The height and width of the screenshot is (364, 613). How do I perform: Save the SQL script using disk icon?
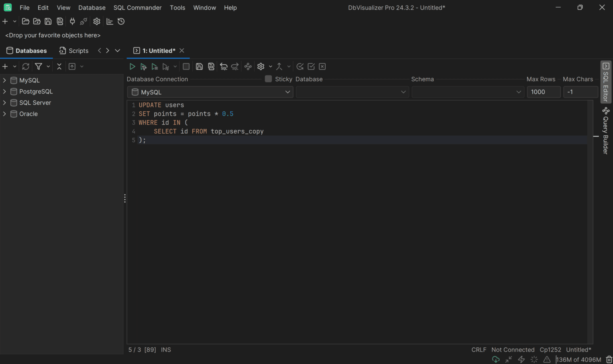[x=199, y=66]
